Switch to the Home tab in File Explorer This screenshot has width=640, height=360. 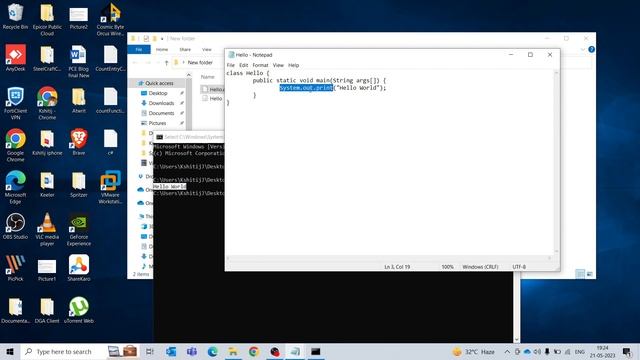point(162,49)
